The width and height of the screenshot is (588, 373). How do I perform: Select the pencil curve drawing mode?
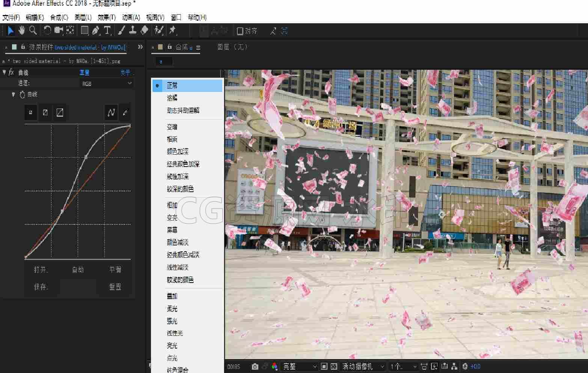[x=125, y=112]
